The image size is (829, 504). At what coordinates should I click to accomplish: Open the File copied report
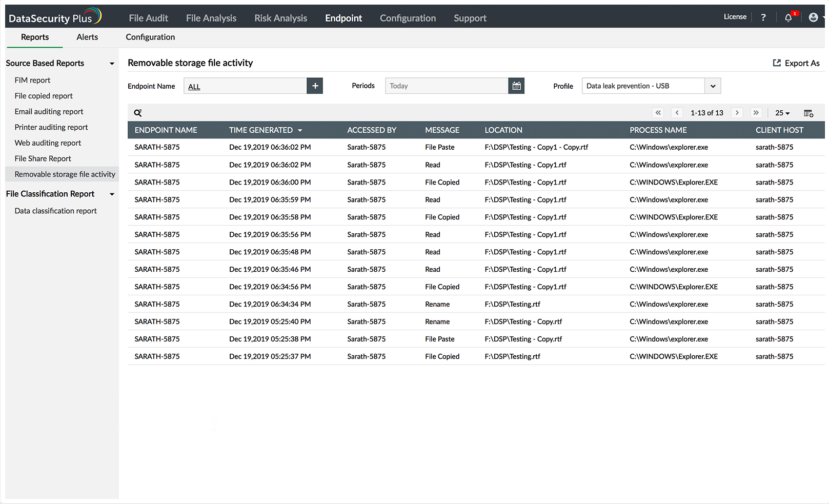[44, 96]
